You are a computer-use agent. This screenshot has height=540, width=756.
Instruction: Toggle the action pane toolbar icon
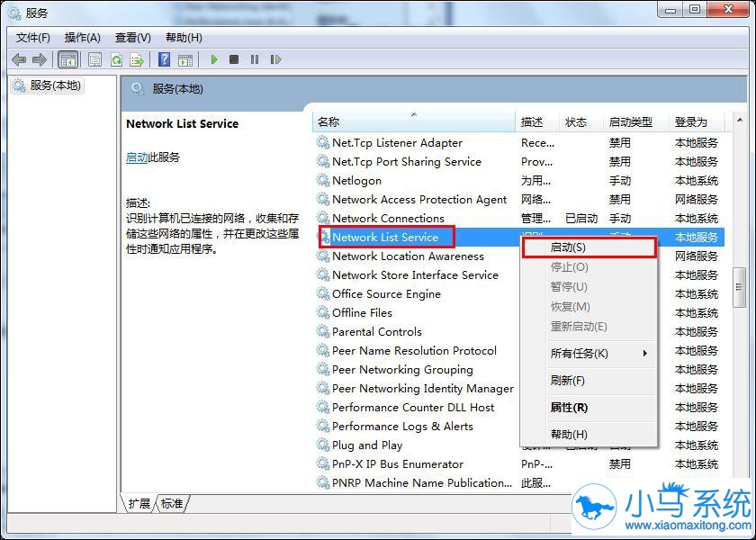(x=185, y=59)
